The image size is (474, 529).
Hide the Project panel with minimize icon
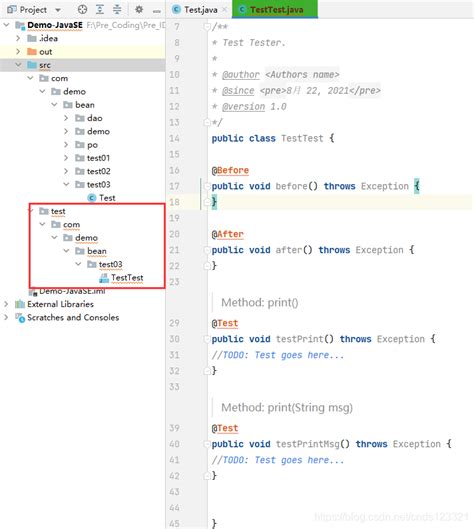pos(157,11)
